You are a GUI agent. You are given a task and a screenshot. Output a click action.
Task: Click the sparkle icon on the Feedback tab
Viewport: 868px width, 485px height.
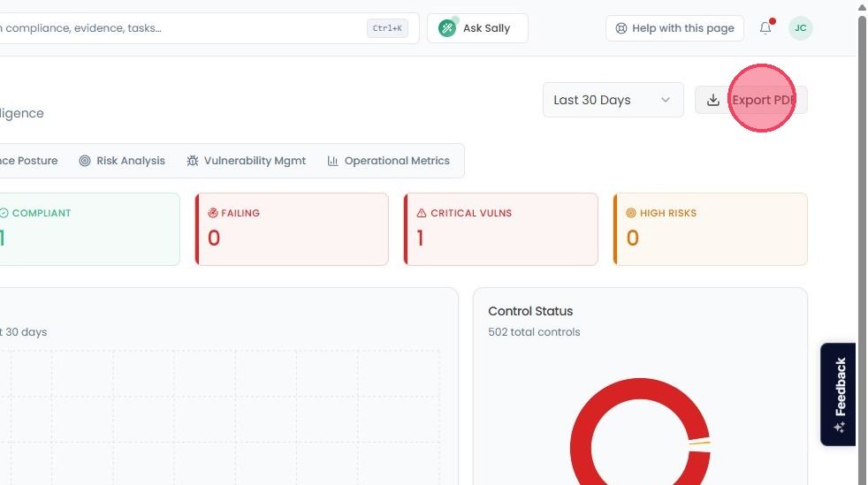coord(839,428)
